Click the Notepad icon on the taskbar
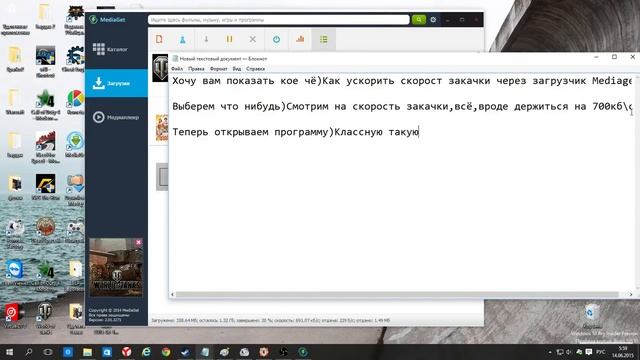Viewport: 640px width, 360px height. tap(205, 352)
